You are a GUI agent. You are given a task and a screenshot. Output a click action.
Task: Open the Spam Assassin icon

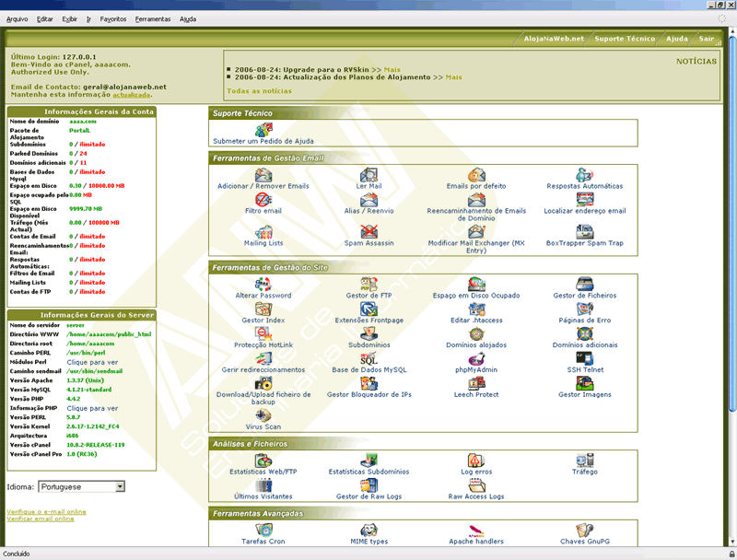[369, 231]
